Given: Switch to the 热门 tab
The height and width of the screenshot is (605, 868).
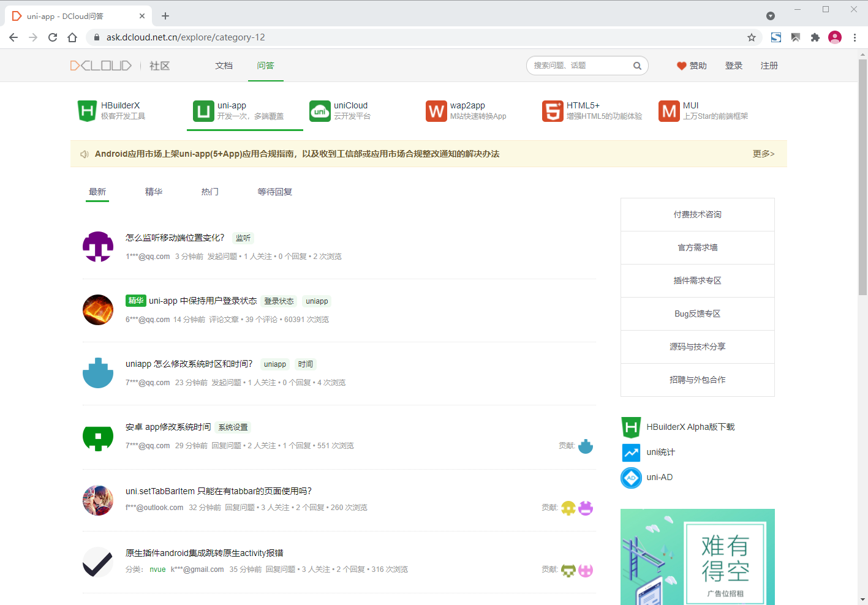Looking at the screenshot, I should click(x=210, y=192).
